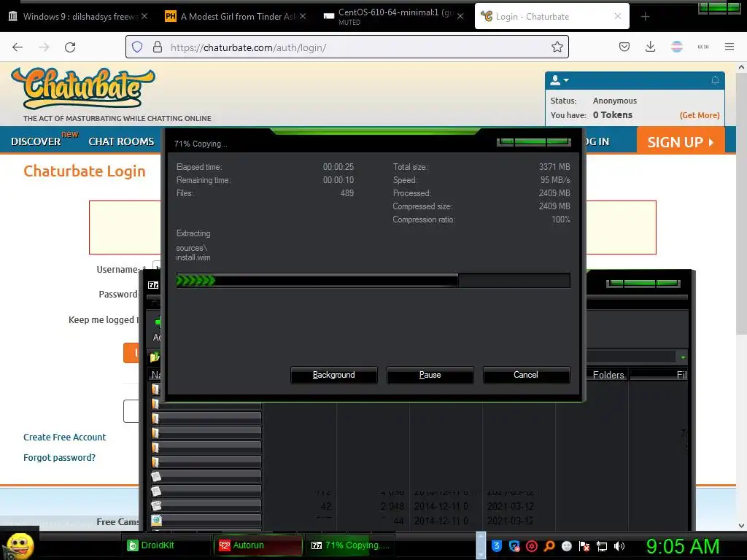Click the Folders column header in 7-Zip
The image size is (747, 560).
point(608,375)
